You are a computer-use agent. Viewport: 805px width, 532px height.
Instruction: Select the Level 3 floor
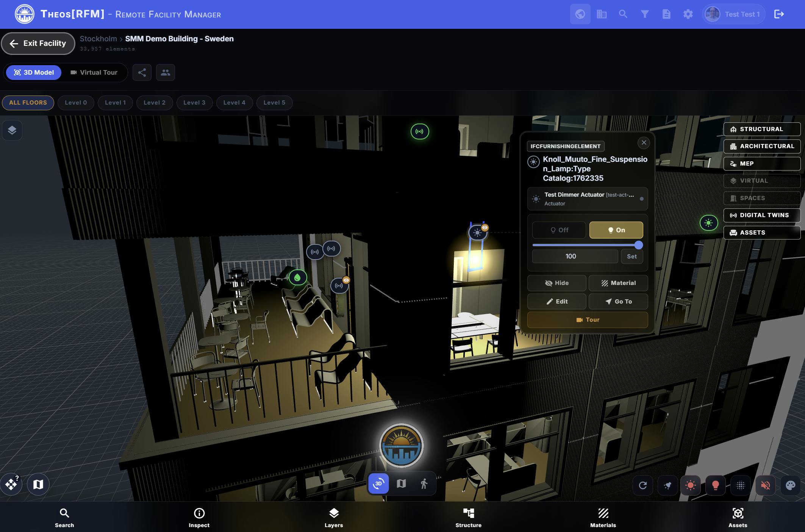(x=194, y=103)
